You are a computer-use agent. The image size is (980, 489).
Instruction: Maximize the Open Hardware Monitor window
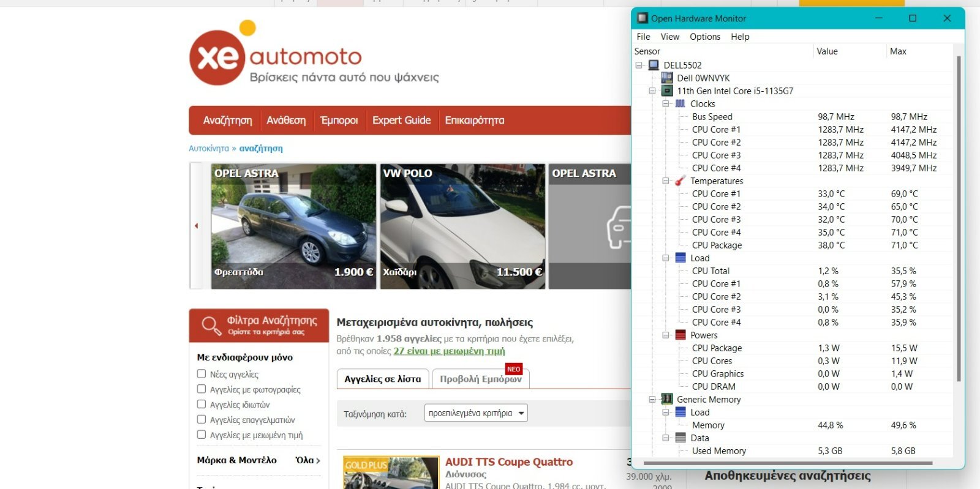913,18
